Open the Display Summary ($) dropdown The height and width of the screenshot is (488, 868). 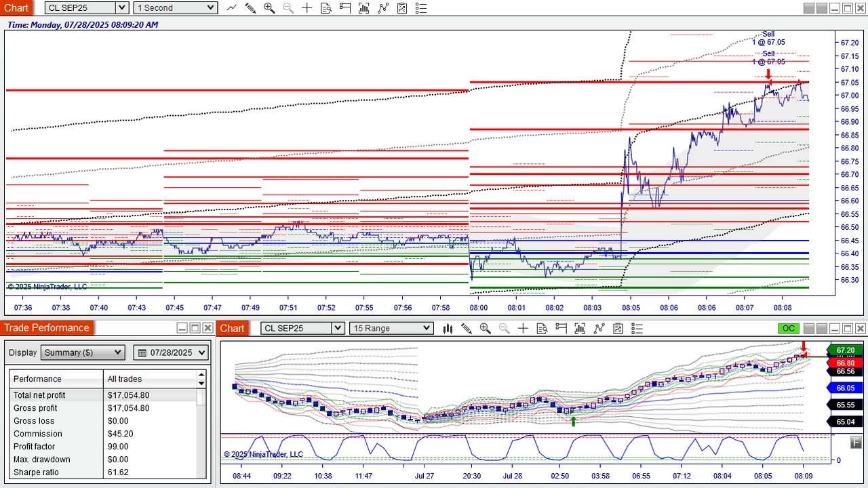(83, 352)
